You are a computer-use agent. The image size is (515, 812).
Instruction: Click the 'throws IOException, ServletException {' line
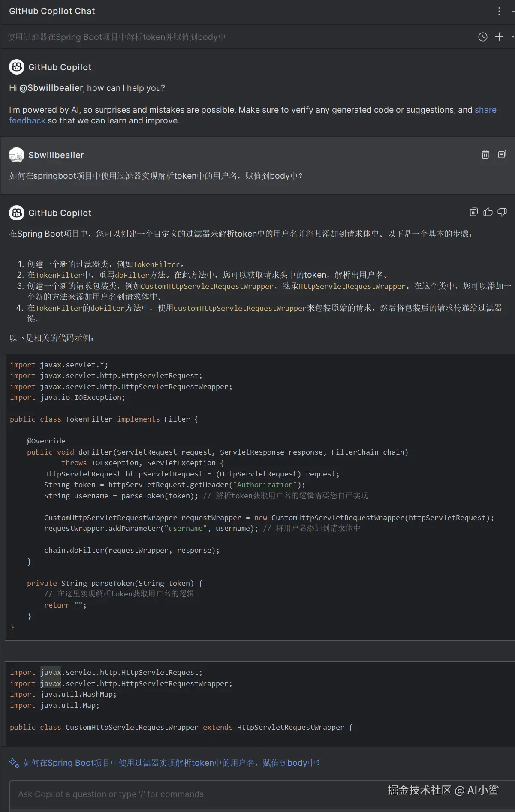click(142, 463)
